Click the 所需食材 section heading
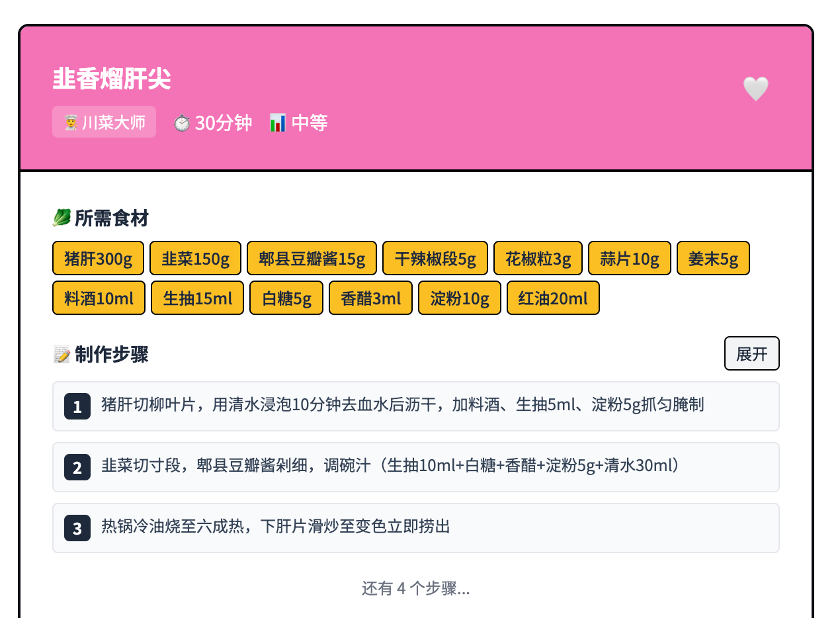 [x=112, y=218]
